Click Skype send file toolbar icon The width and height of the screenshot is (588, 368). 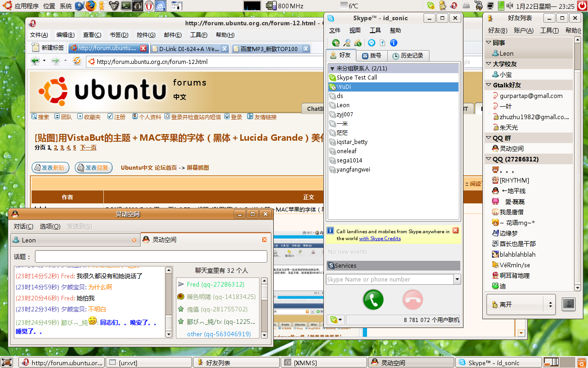click(382, 43)
